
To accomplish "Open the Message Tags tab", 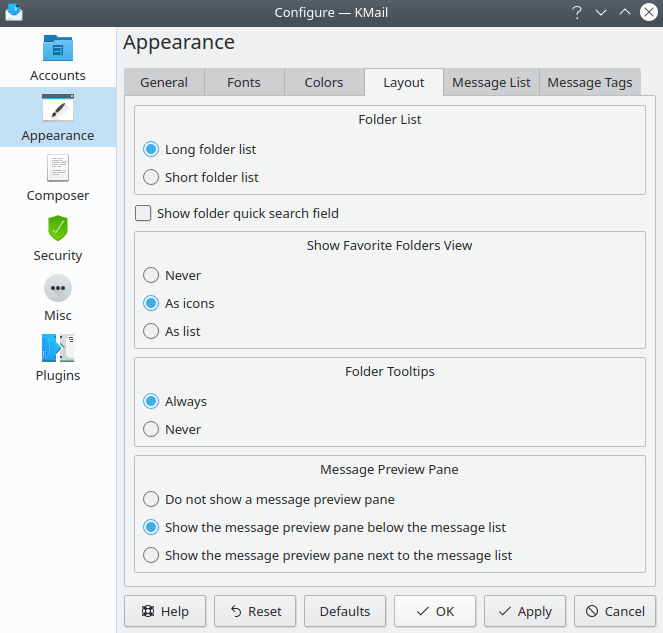I will [x=589, y=82].
